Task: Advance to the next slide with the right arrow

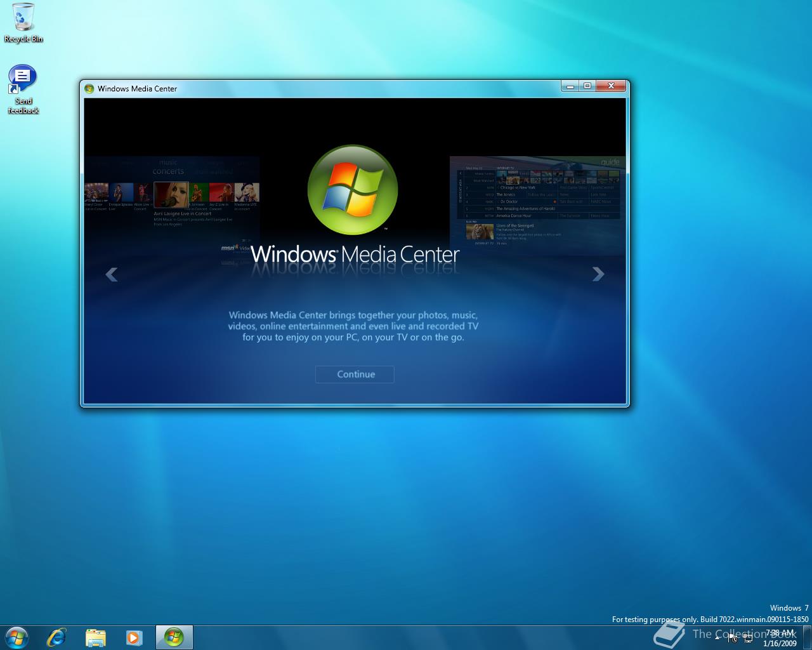Action: [598, 274]
